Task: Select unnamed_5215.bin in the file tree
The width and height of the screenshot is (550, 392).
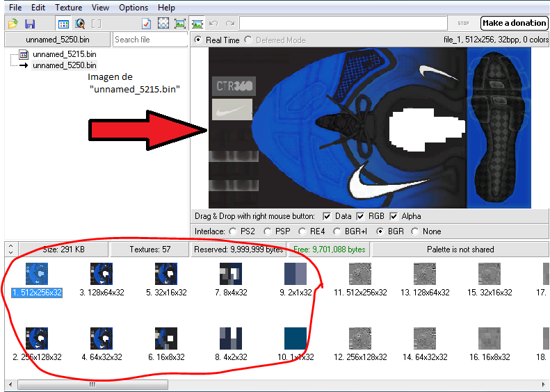Action: tap(64, 54)
